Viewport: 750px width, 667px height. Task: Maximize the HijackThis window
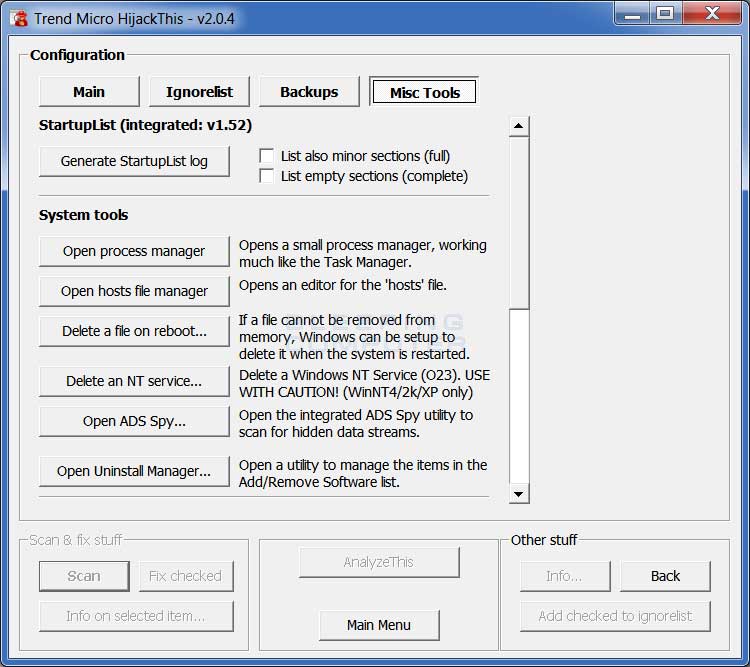tap(665, 13)
